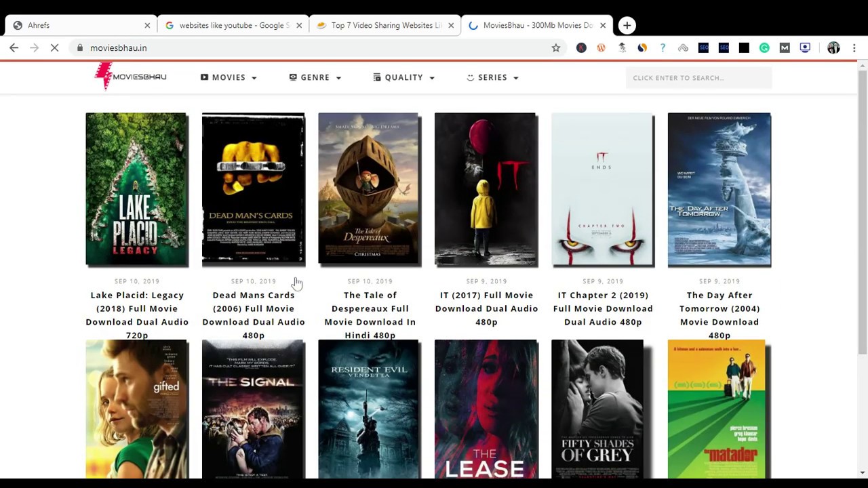Open the red K extension icon

pos(581,47)
